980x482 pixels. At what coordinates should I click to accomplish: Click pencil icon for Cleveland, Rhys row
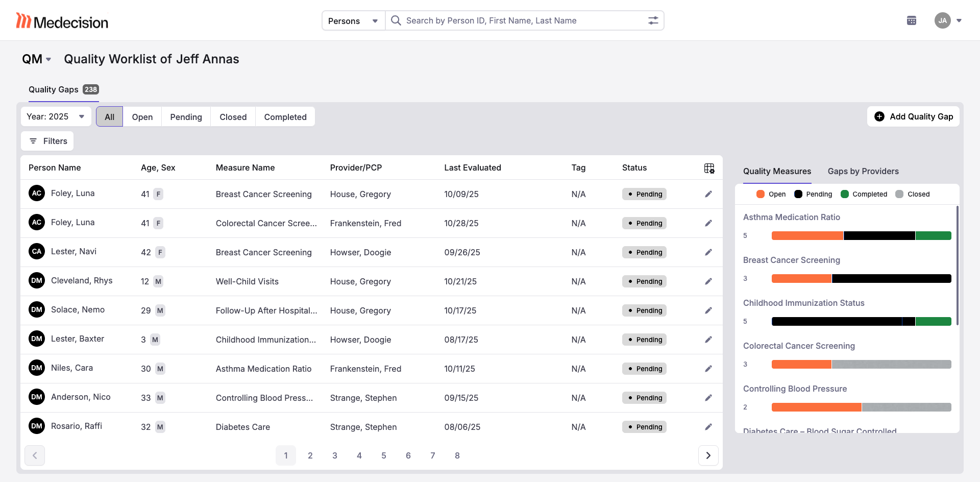(x=708, y=281)
